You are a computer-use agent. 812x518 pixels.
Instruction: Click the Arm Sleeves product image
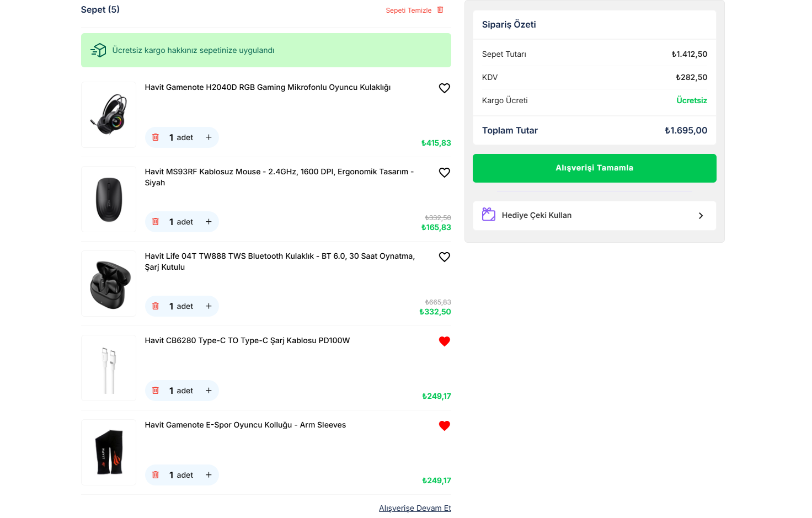[109, 452]
